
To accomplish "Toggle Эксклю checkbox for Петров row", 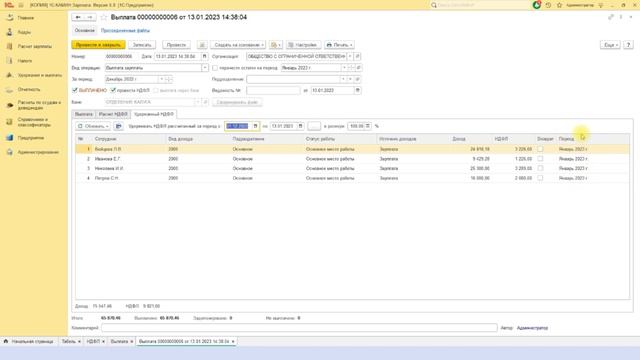I will pyautogui.click(x=540, y=178).
